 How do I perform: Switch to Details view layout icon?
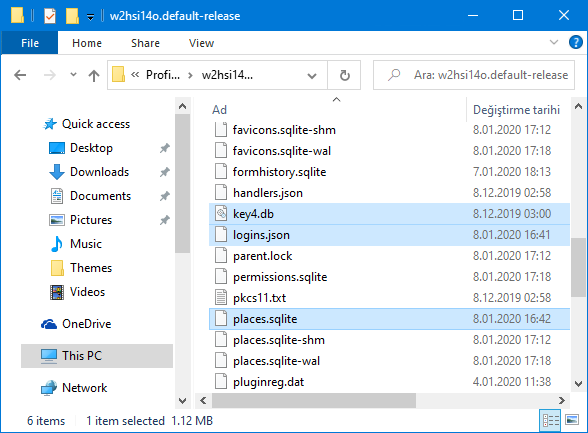click(550, 420)
